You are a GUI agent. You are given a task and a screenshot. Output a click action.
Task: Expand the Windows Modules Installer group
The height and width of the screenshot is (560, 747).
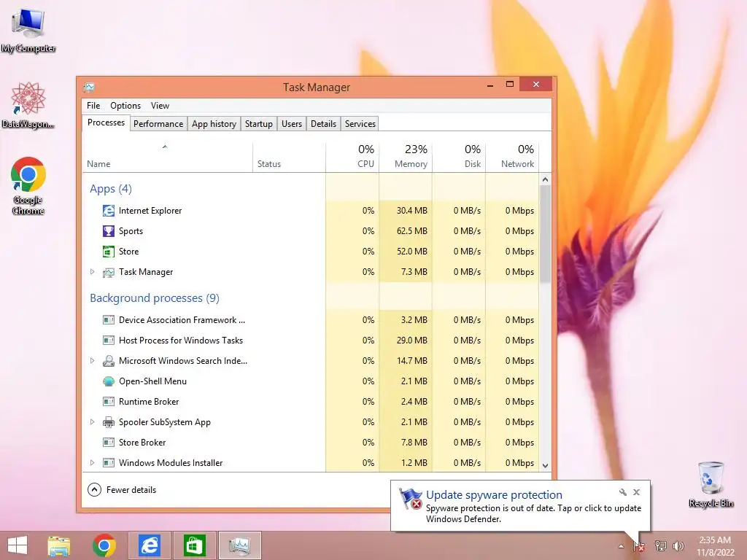[93, 463]
